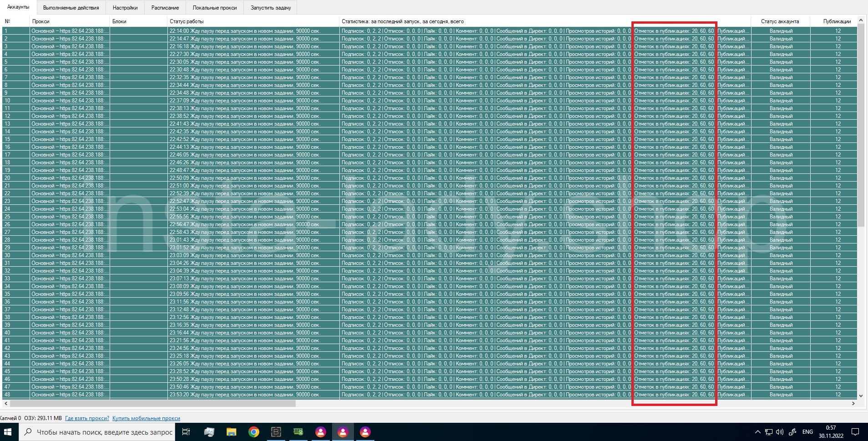Open the Локальные прокси tab

215,8
